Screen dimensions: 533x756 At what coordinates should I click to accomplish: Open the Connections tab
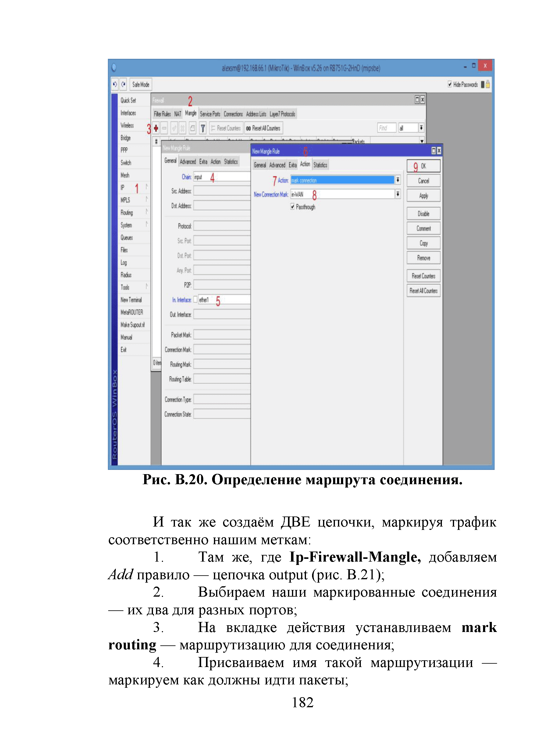(233, 114)
